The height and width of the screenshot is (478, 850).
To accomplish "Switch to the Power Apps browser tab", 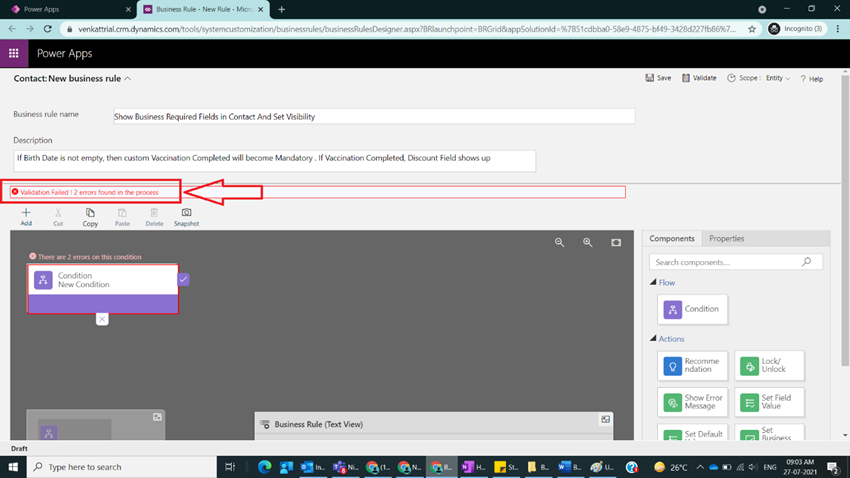I will pos(68,9).
